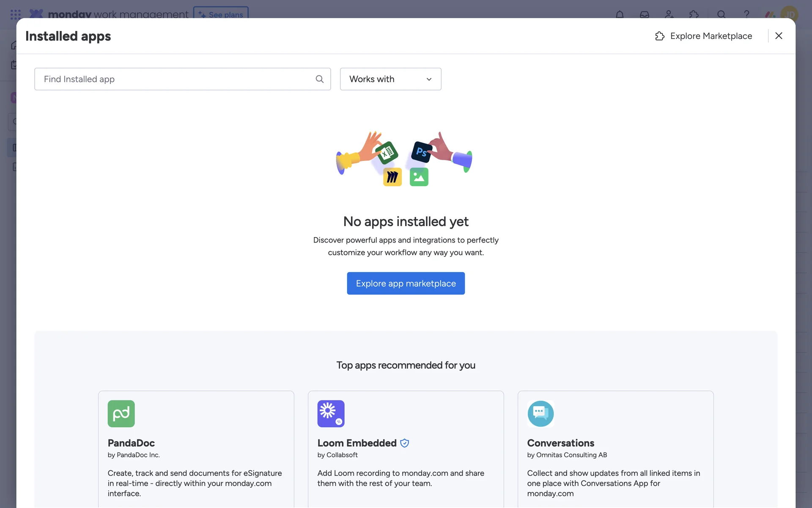Click the Conversations app logo
The width and height of the screenshot is (812, 508).
pyautogui.click(x=540, y=414)
